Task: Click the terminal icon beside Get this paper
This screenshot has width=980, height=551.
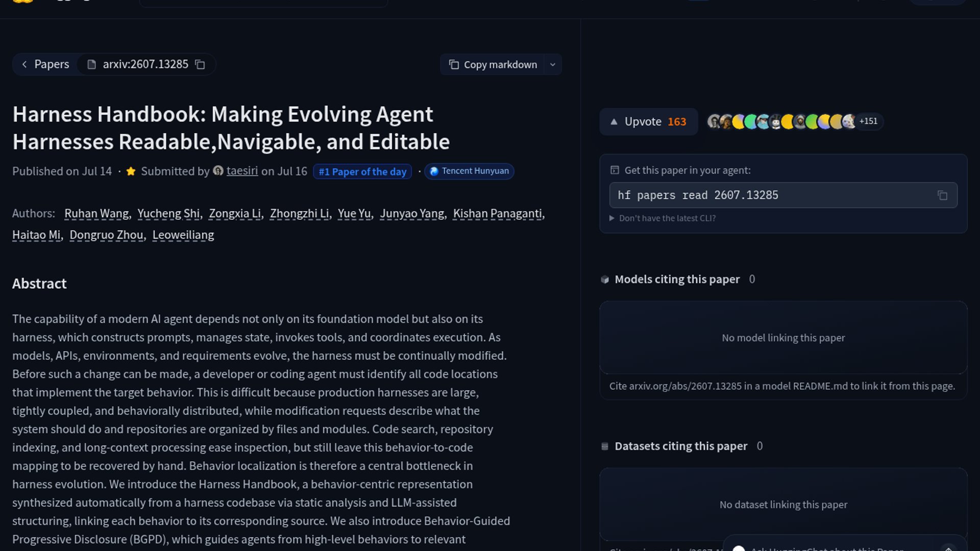Action: click(615, 170)
